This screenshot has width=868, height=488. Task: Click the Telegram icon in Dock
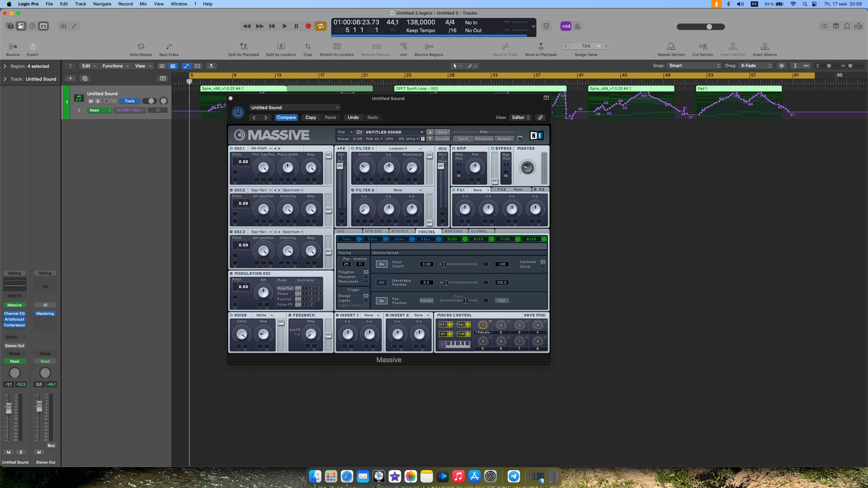514,476
